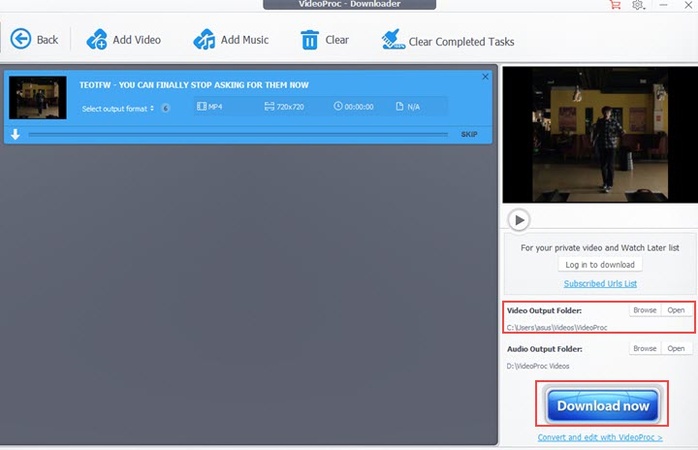The width and height of the screenshot is (698, 450).
Task: Go back using the Back arrow icon
Action: [20, 39]
